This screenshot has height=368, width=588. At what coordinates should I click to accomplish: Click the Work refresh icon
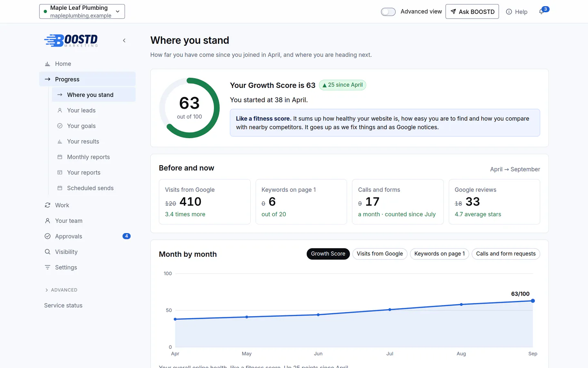click(47, 205)
